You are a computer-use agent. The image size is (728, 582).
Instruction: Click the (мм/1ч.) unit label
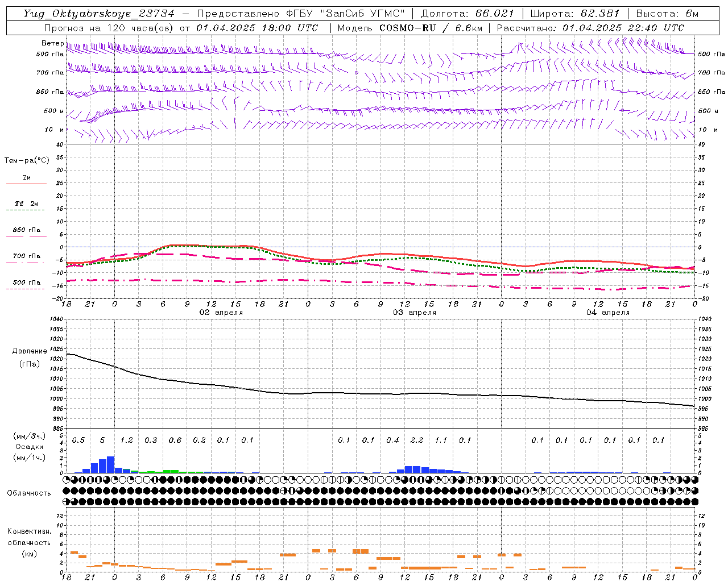click(30, 458)
